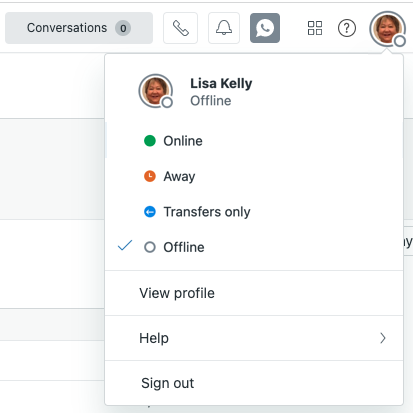This screenshot has width=413, height=413.
Task: Choose Sign out from menu
Action: tap(254, 383)
